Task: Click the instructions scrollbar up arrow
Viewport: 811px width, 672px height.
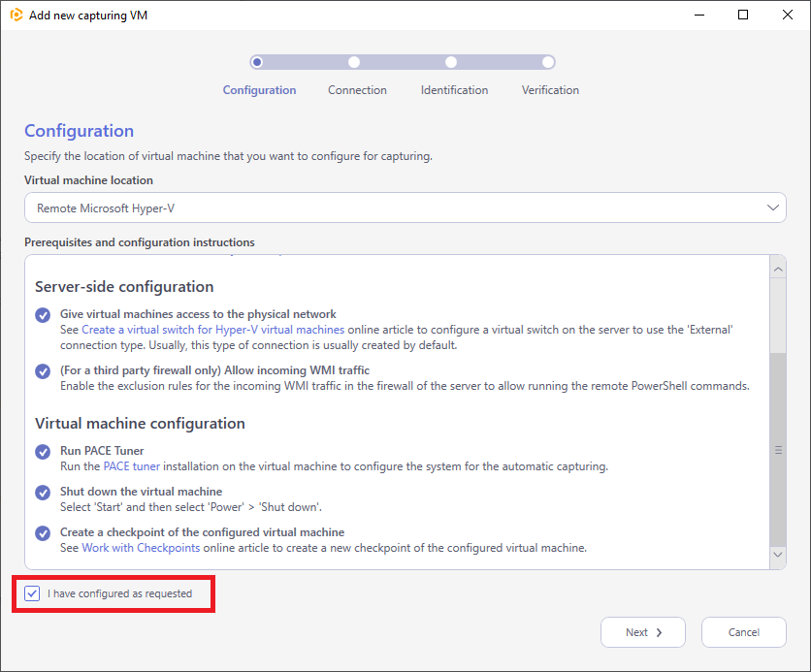Action: coord(778,270)
